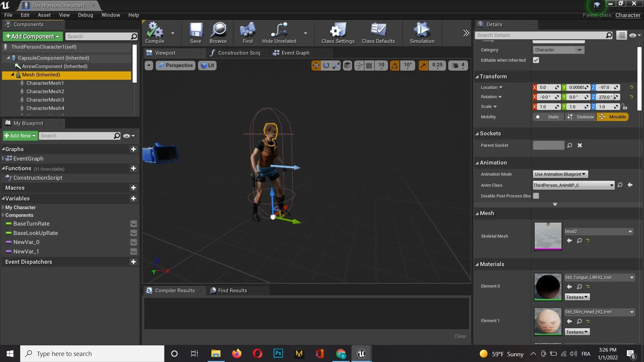The height and width of the screenshot is (362, 644).
Task: Open Class Defaults
Action: point(379,32)
